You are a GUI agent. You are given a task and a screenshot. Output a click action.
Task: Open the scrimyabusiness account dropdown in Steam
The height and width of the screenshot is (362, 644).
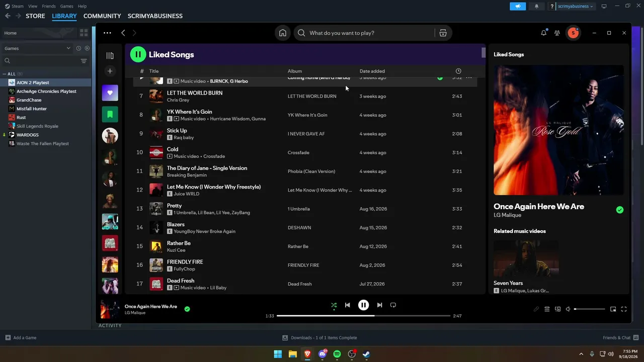[575, 6]
